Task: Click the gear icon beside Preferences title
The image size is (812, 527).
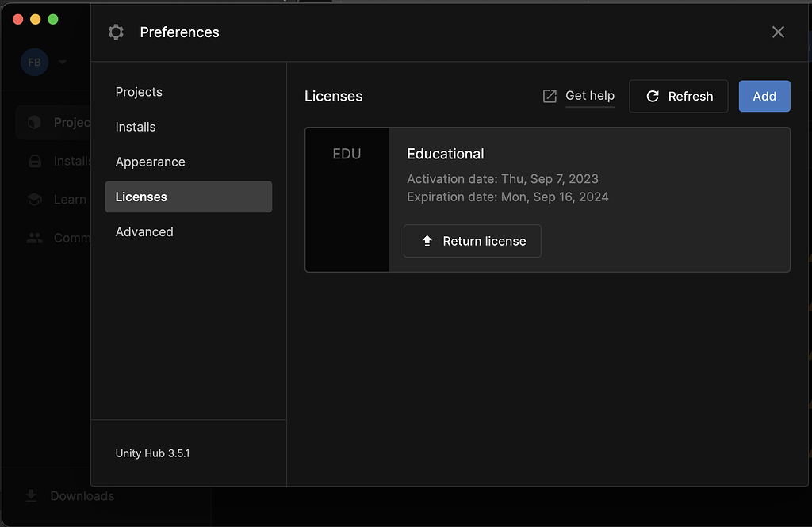Action: coord(116,32)
